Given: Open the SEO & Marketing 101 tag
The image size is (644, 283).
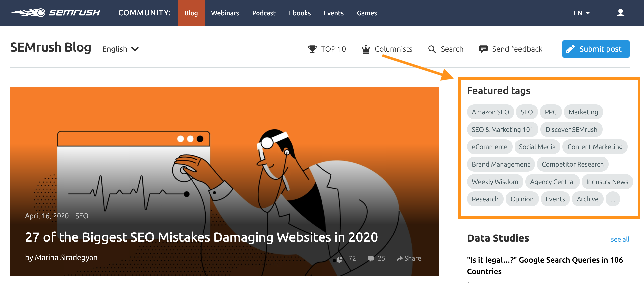Looking at the screenshot, I should (502, 130).
